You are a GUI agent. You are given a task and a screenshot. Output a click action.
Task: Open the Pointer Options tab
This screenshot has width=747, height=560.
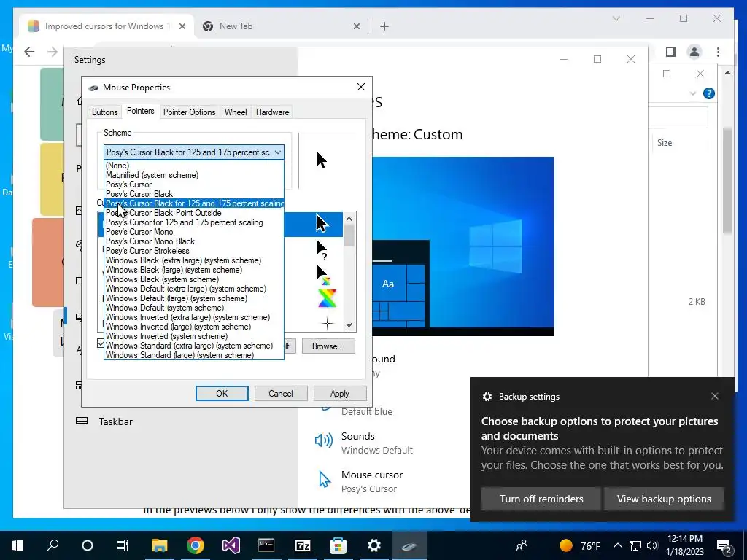pyautogui.click(x=189, y=112)
